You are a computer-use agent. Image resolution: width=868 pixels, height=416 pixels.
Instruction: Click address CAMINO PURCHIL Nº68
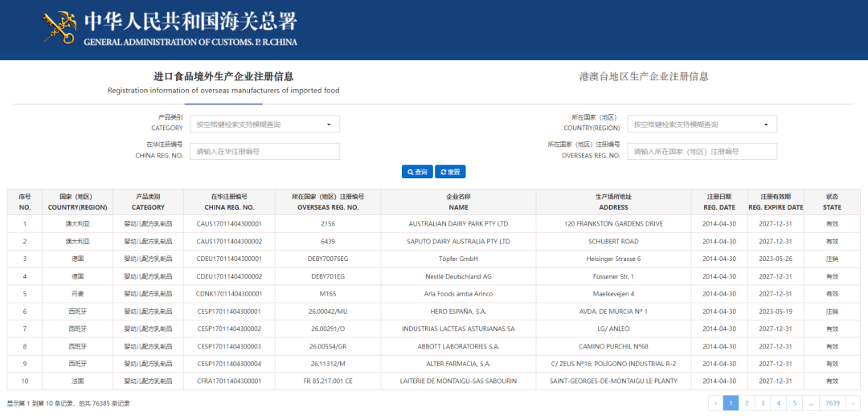pyautogui.click(x=613, y=346)
